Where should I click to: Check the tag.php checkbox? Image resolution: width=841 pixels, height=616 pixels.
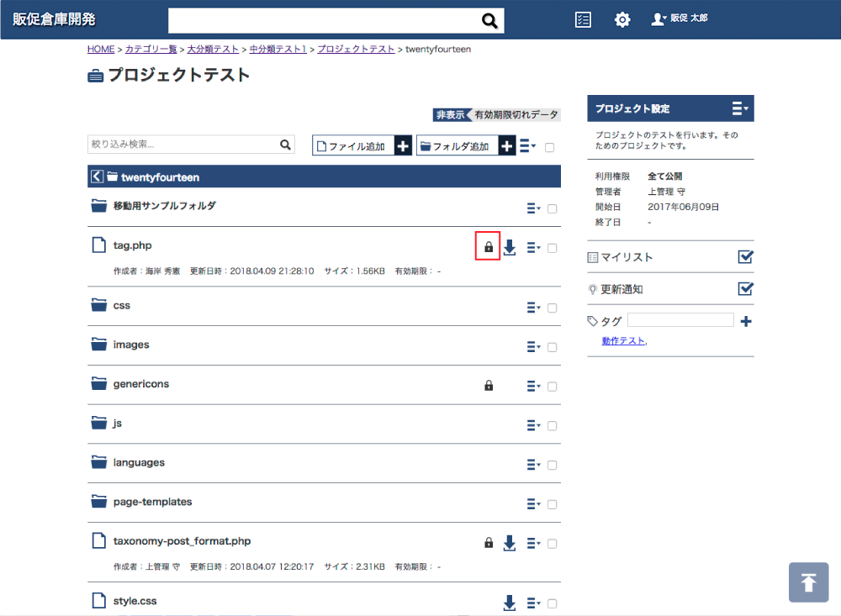552,248
